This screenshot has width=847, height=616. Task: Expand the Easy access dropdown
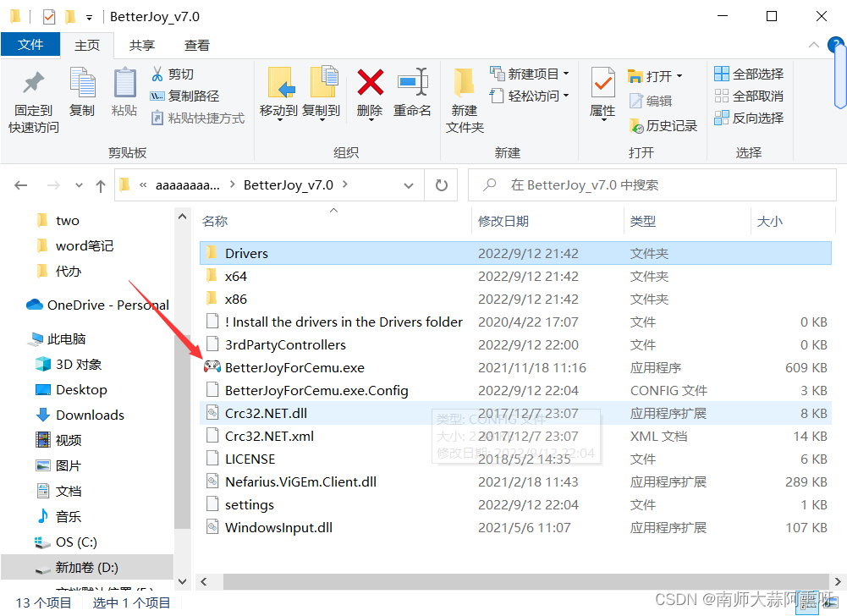(566, 96)
